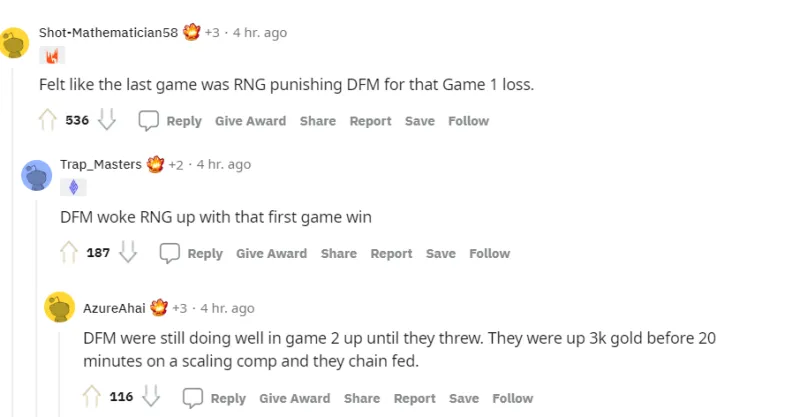Click Shot-Mathematician58's avatar icon
This screenshot has width=800, height=417.
[14, 44]
